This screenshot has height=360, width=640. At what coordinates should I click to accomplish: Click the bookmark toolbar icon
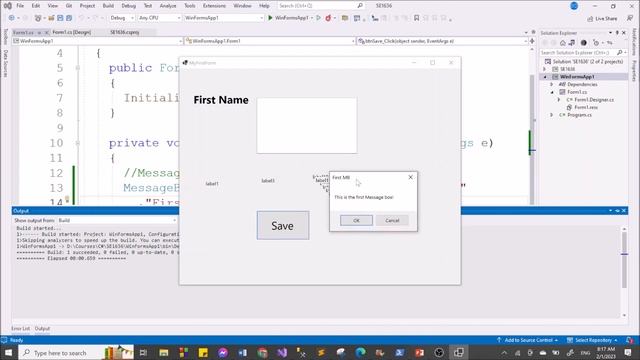pyautogui.click(x=416, y=18)
